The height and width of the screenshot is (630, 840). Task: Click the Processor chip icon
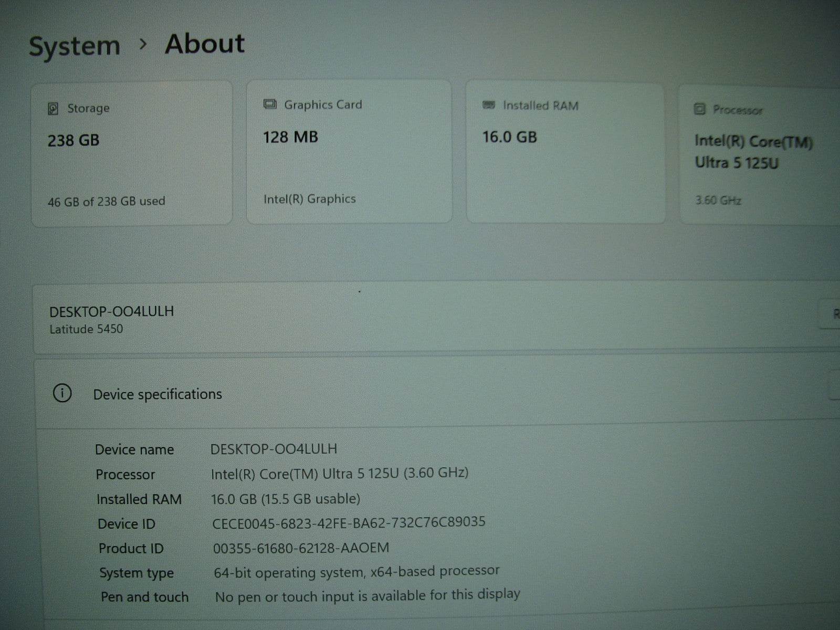pyautogui.click(x=699, y=109)
